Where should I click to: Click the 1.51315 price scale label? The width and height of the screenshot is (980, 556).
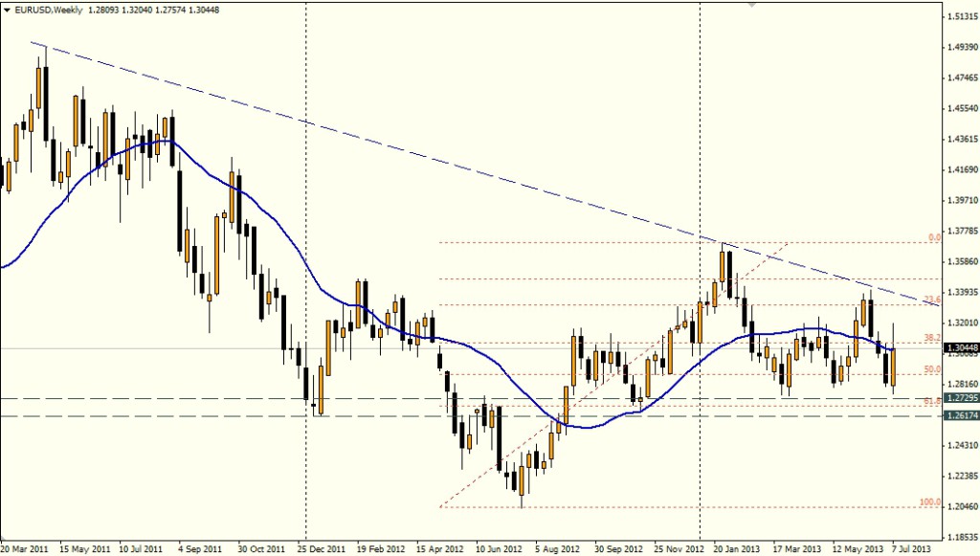pyautogui.click(x=959, y=16)
